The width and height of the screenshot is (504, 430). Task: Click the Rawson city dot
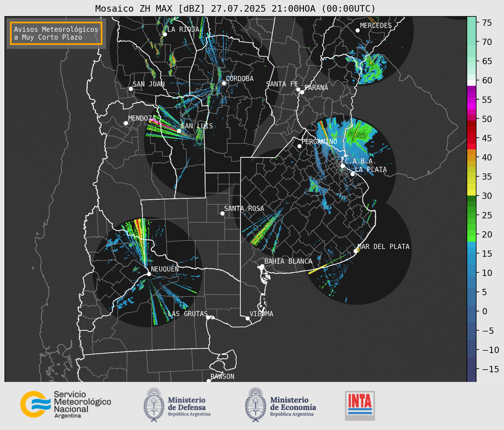(x=209, y=381)
